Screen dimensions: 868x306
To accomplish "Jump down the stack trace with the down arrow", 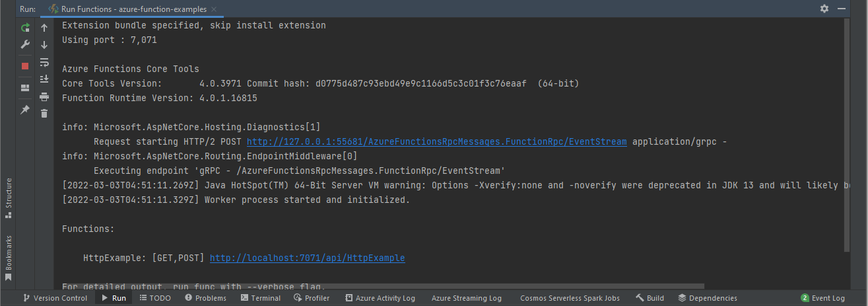I will click(x=44, y=45).
